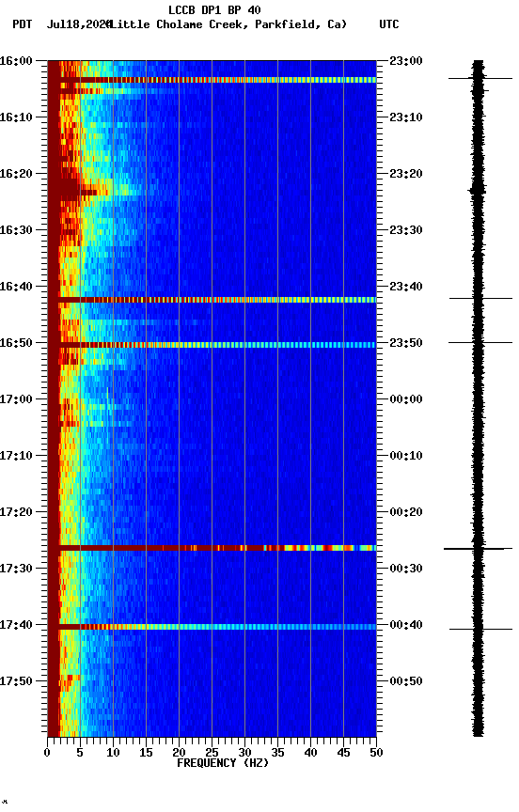The width and height of the screenshot is (519, 812).
Task: Click the '40' frequency axis tick label
Action: click(310, 753)
